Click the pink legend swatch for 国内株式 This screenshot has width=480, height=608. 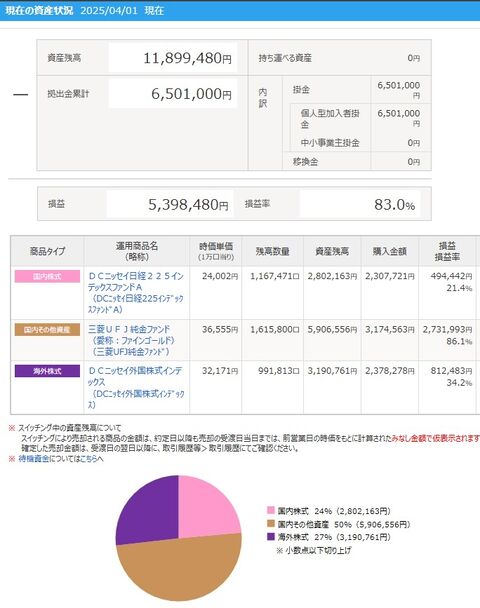[271, 510]
